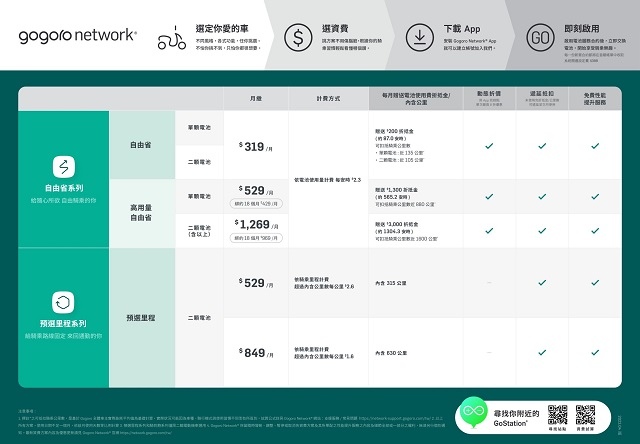Click the 免費性能提升服務 column header
640x444 pixels.
click(x=595, y=99)
